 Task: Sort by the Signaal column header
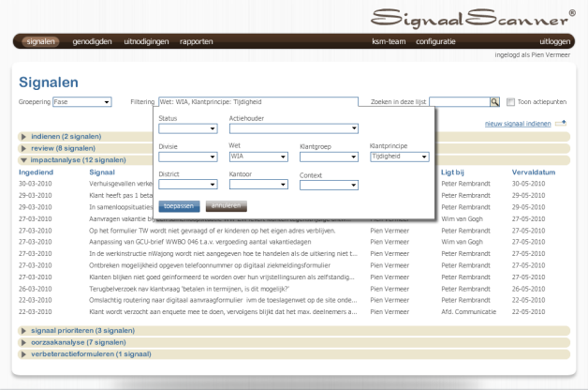coord(102,172)
